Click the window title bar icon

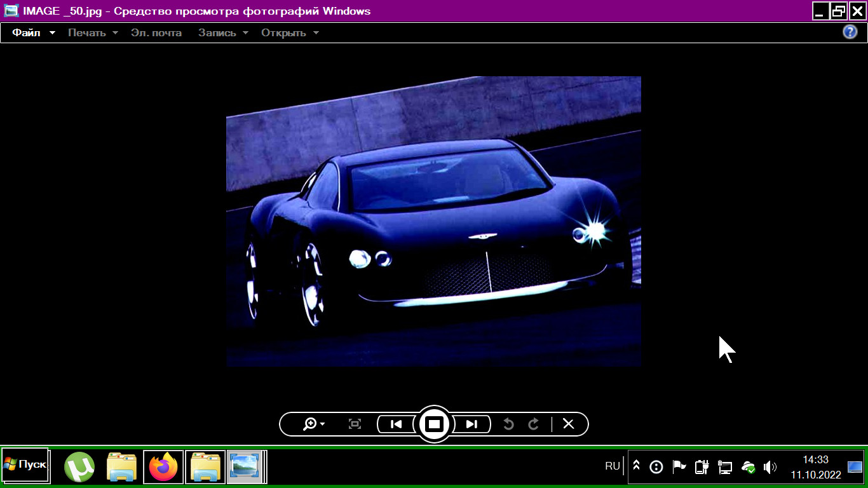click(x=11, y=11)
